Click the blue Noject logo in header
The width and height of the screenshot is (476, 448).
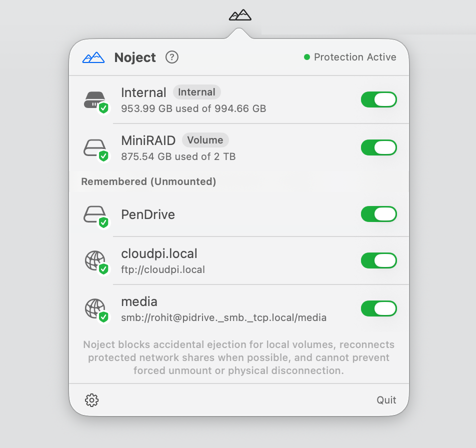pyautogui.click(x=93, y=57)
